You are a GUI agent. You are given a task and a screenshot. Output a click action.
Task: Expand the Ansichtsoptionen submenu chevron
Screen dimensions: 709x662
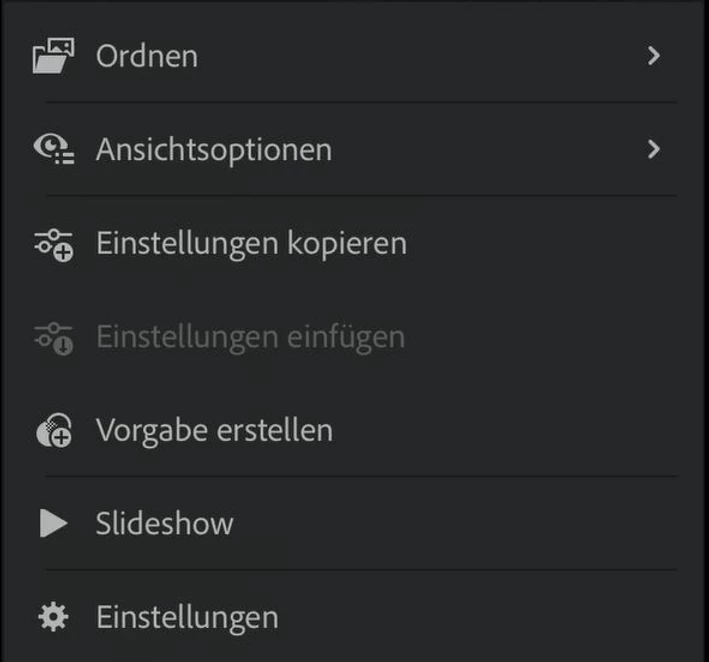click(x=654, y=150)
